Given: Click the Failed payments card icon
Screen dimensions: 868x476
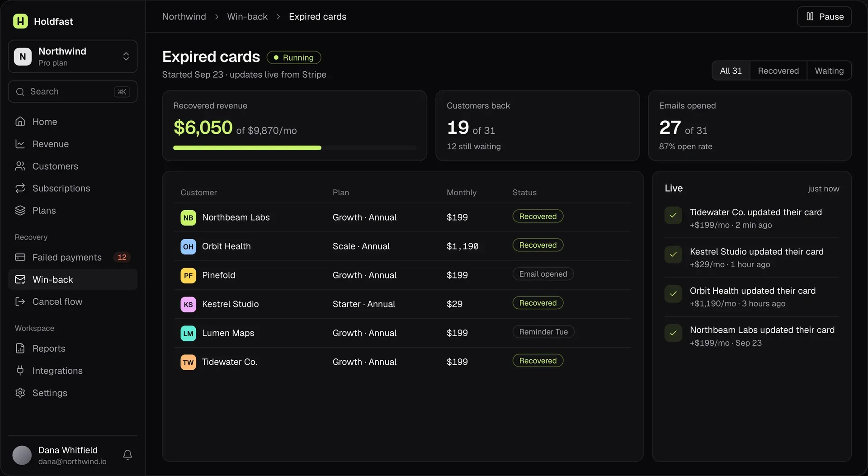Looking at the screenshot, I should coord(20,257).
